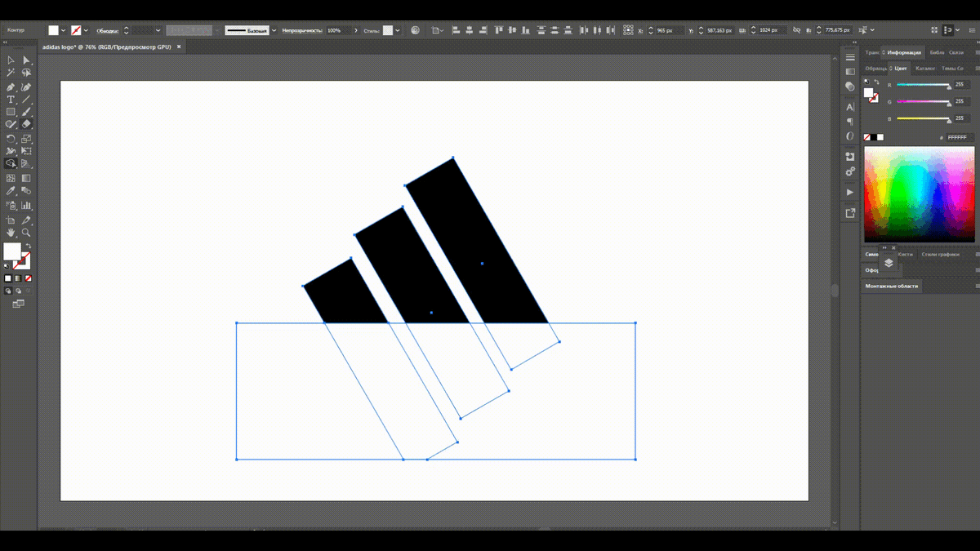Swap fill and stroke colors
The height and width of the screenshot is (551, 980).
(28, 246)
